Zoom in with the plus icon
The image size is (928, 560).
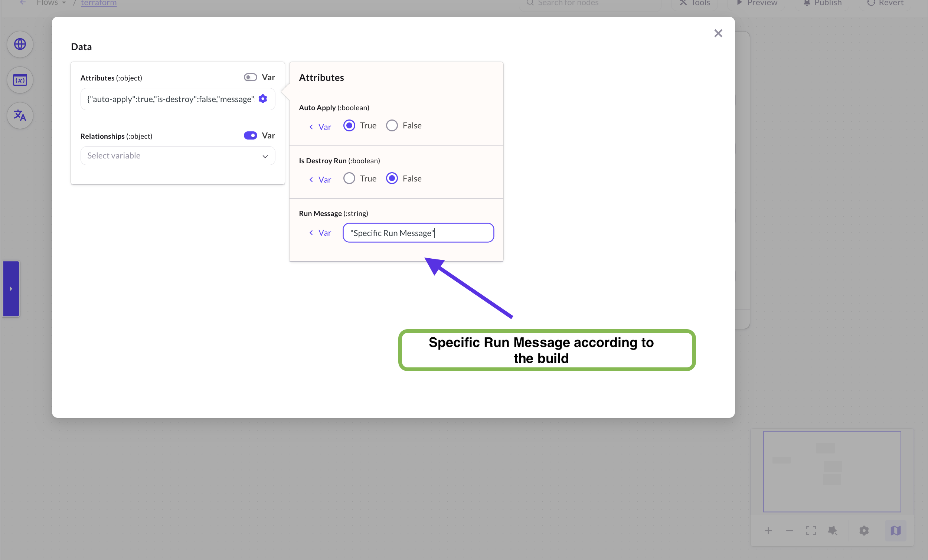point(768,531)
